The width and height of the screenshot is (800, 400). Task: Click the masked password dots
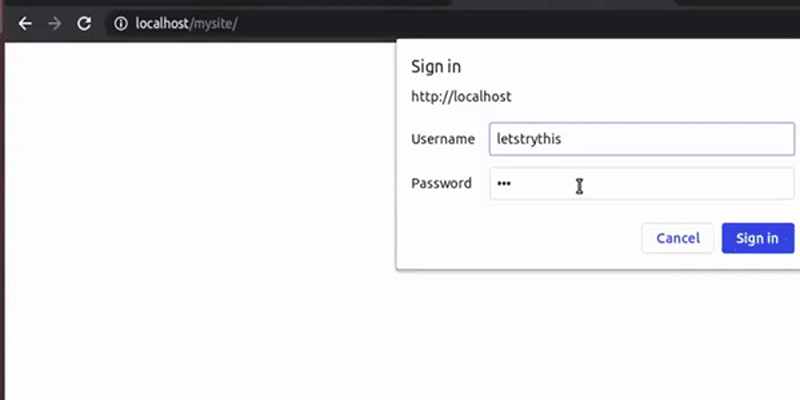click(503, 184)
